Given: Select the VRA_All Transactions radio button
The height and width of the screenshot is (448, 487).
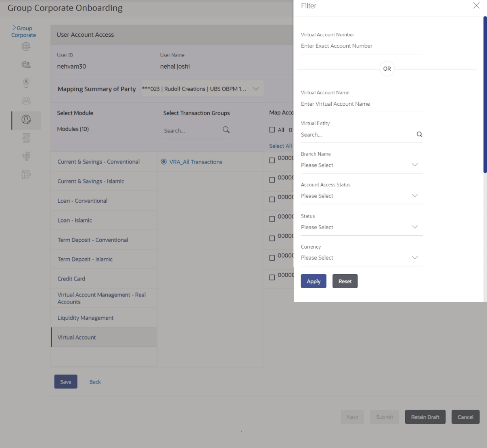Looking at the screenshot, I should [164, 162].
